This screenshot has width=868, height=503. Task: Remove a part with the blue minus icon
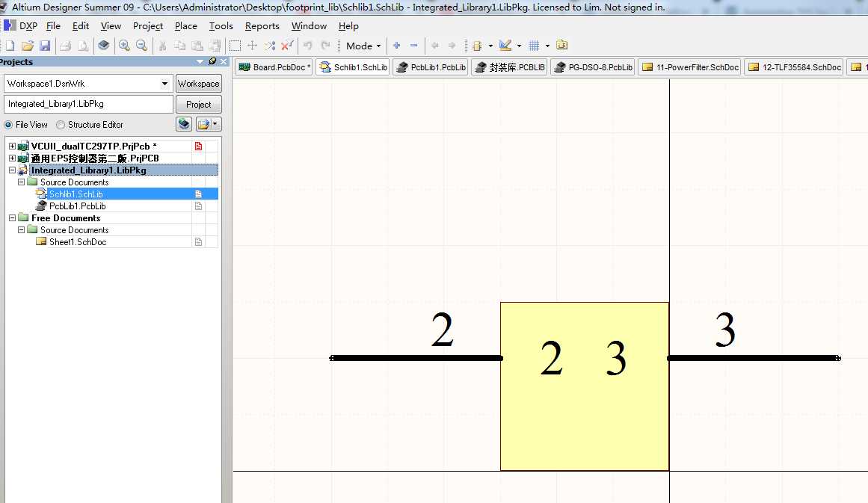click(413, 46)
